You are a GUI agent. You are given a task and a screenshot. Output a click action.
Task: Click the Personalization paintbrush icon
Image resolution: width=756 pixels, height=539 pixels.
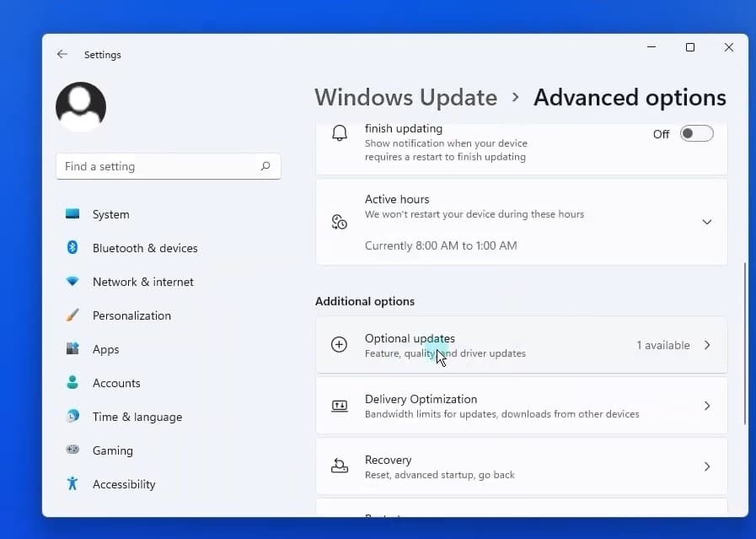click(72, 315)
